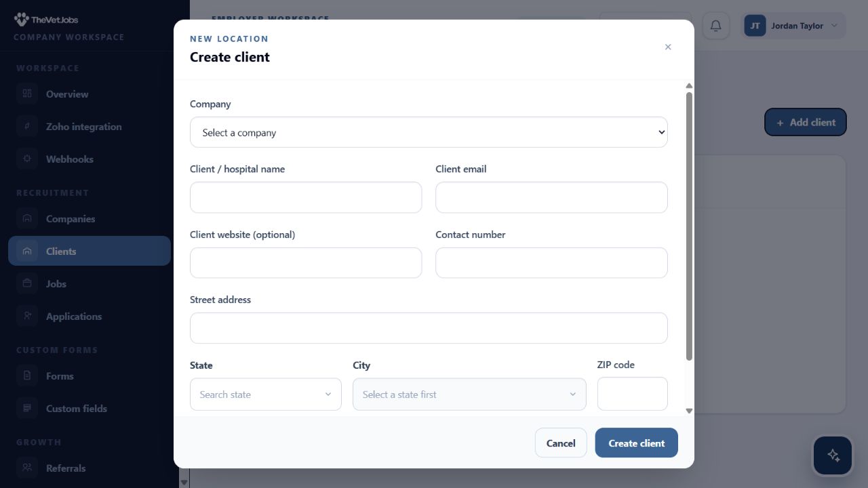Open the Select a company dropdown

click(x=429, y=132)
